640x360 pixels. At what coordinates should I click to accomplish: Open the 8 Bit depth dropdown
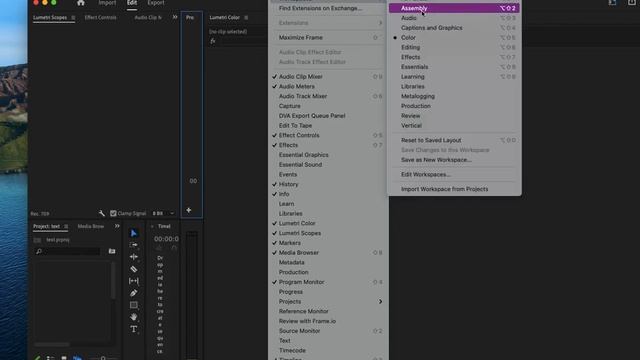pyautogui.click(x=163, y=213)
